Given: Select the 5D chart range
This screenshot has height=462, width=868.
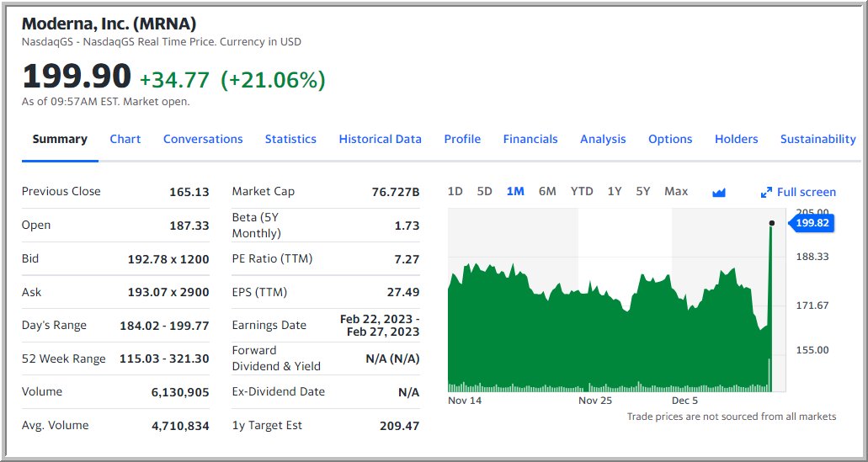Looking at the screenshot, I should click(484, 191).
